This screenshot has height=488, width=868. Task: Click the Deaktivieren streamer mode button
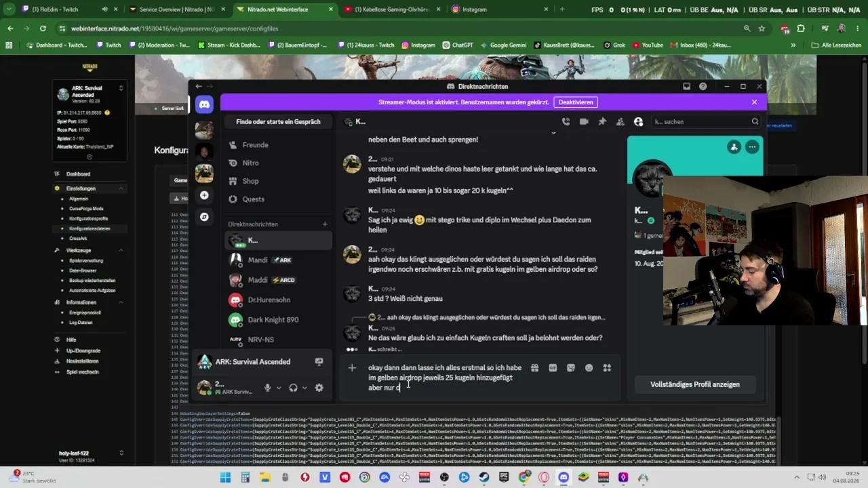click(x=576, y=102)
